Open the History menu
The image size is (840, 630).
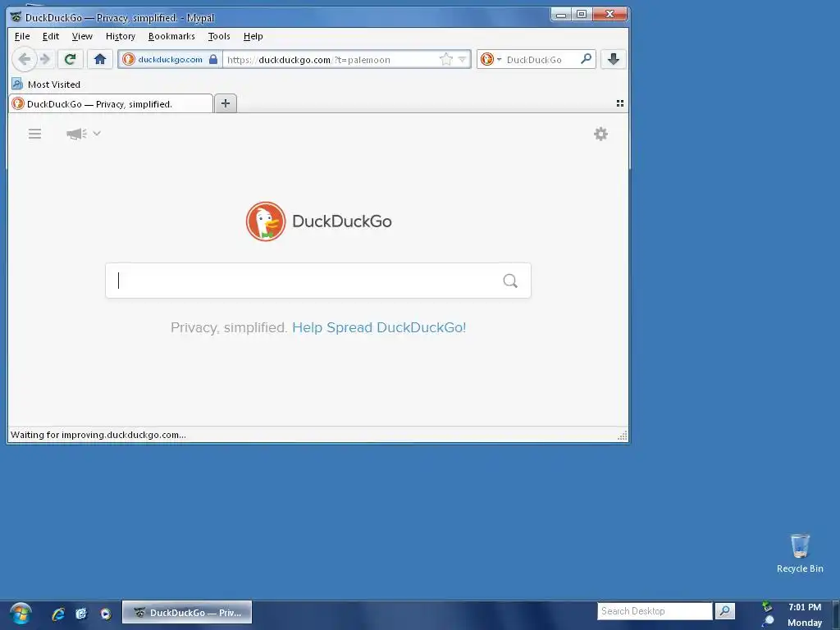click(121, 36)
